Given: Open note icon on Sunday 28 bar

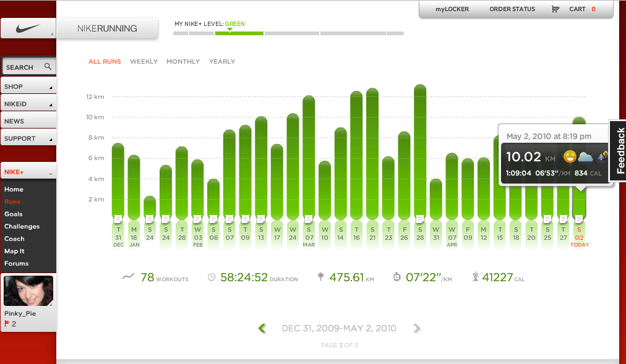Looking at the screenshot, I should tap(419, 219).
